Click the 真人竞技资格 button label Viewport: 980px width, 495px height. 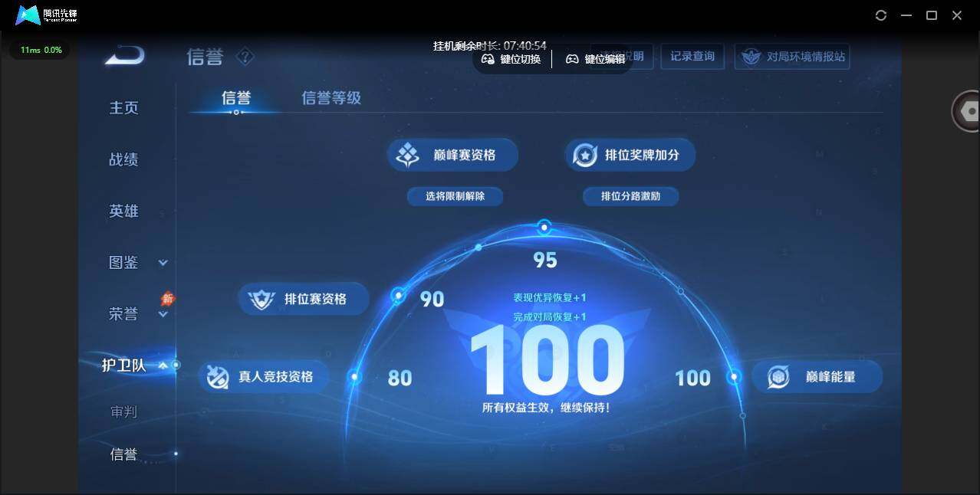point(276,377)
